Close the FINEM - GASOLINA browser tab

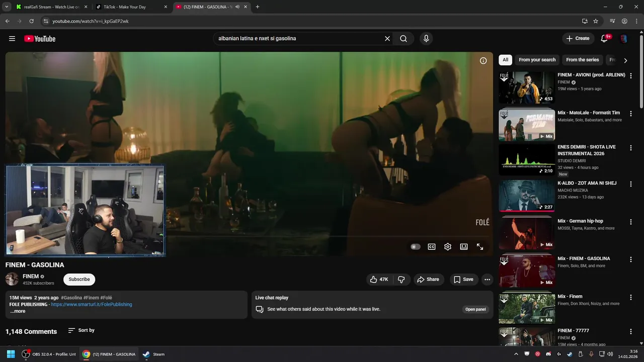(x=246, y=7)
